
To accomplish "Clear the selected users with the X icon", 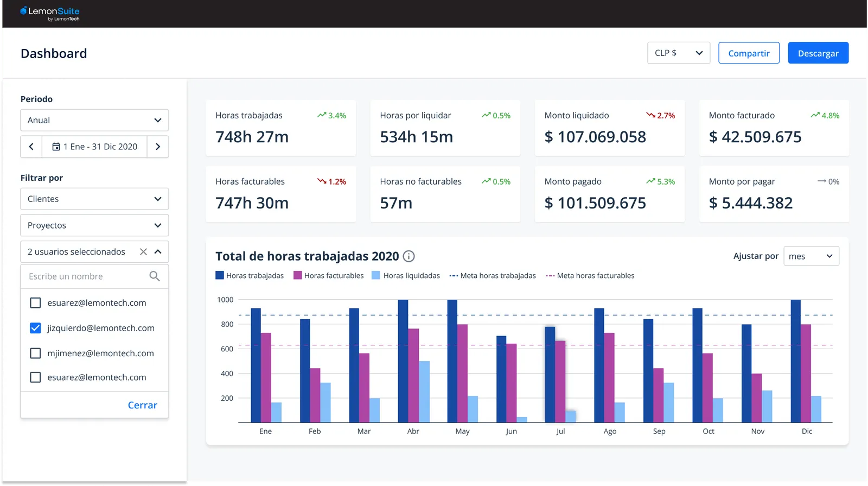I will pos(143,252).
